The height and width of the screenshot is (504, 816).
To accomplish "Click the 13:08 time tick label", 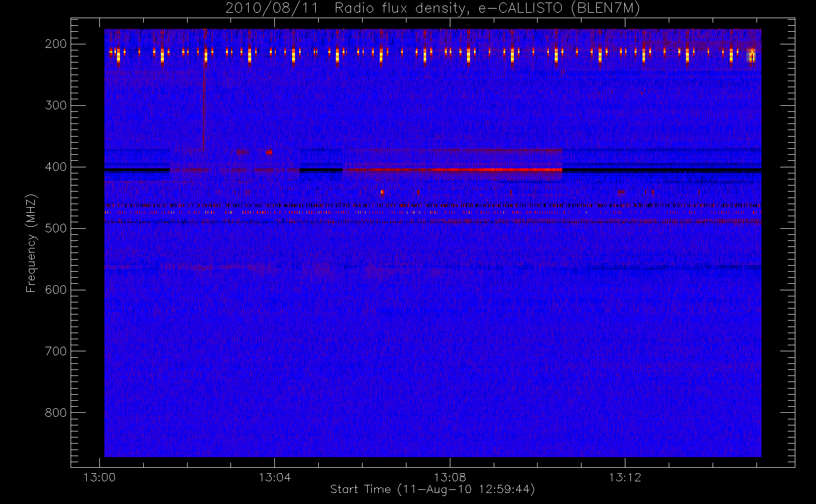I will click(x=450, y=477).
